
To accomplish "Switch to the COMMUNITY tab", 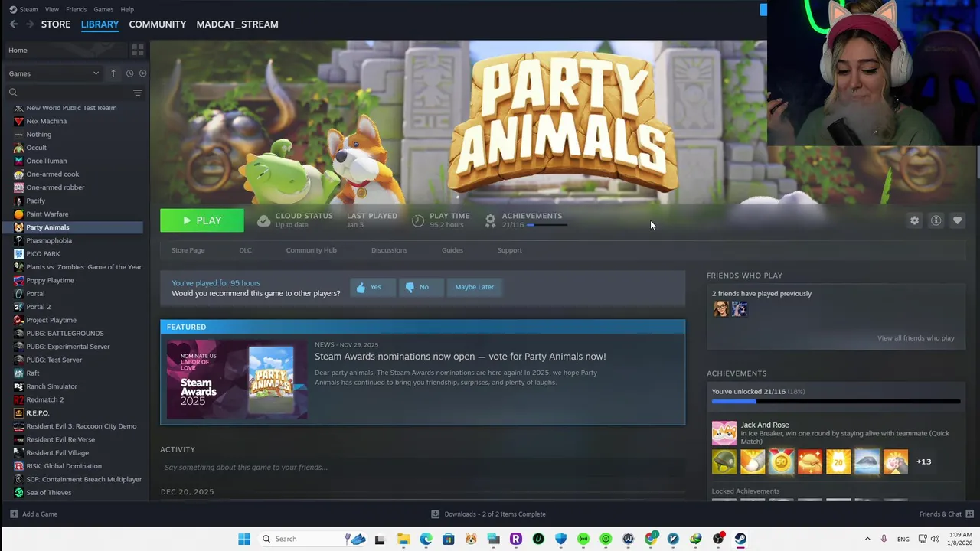I will tap(158, 24).
